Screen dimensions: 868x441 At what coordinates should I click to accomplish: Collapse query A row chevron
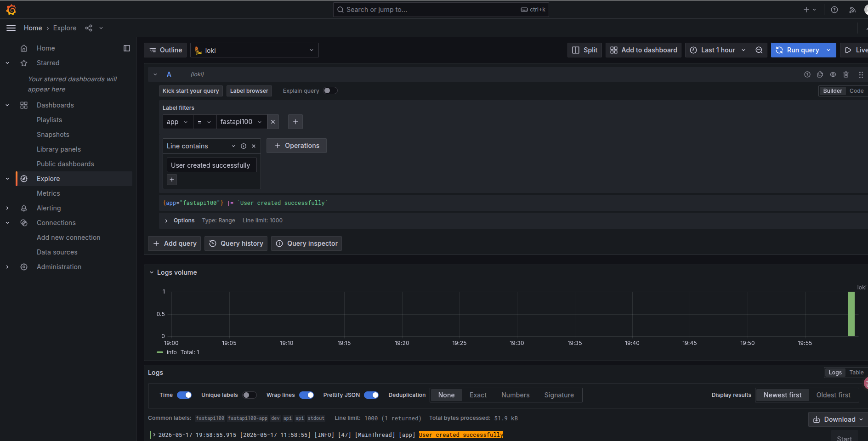(x=155, y=74)
